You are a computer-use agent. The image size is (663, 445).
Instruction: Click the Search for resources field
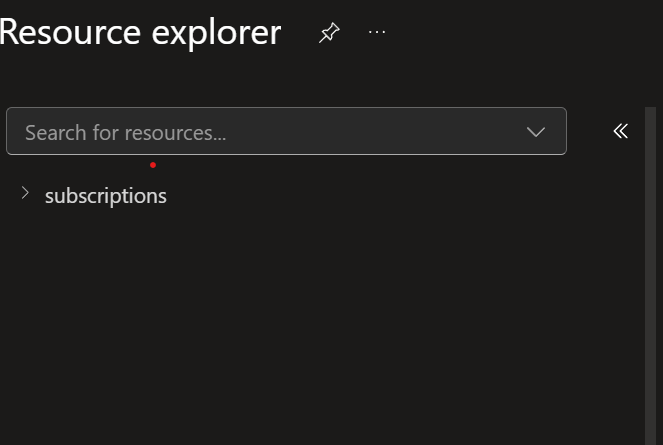coord(260,132)
